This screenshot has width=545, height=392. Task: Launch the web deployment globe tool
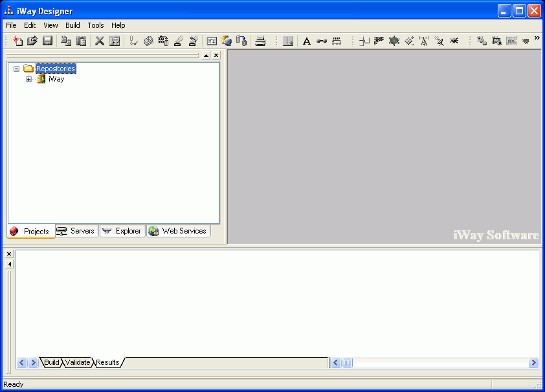coord(227,41)
